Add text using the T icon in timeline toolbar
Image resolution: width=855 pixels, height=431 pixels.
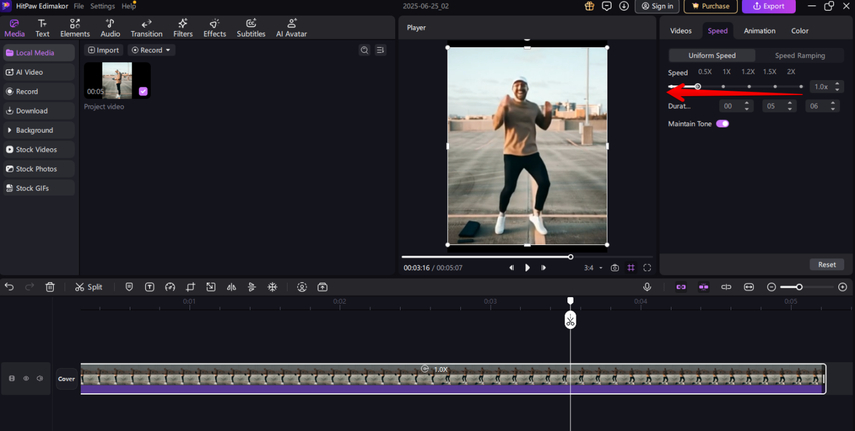[149, 287]
